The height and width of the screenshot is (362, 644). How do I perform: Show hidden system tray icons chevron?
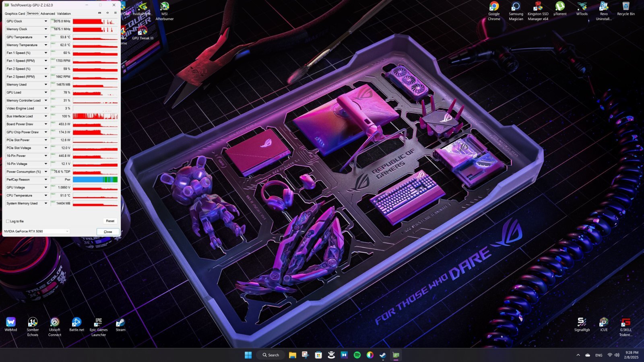pos(578,355)
